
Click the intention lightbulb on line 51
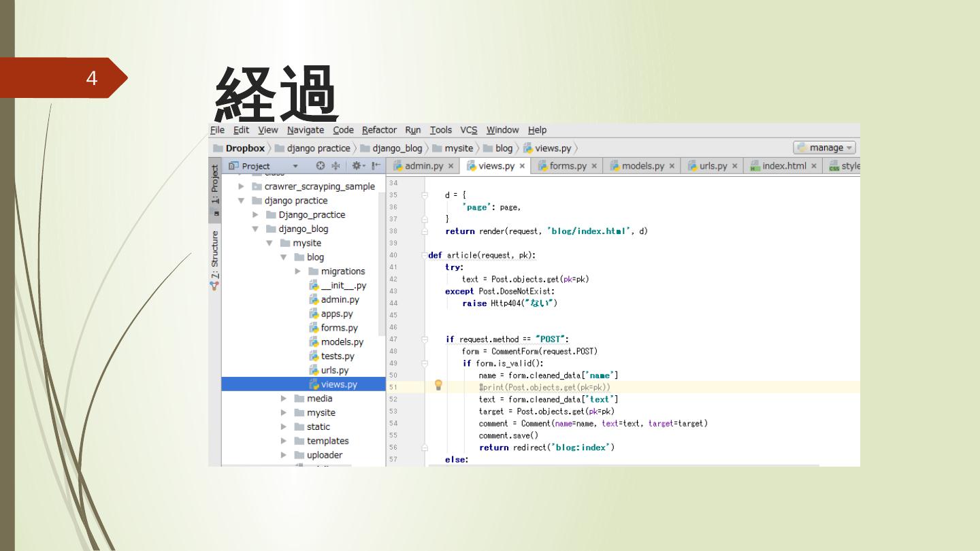(438, 386)
